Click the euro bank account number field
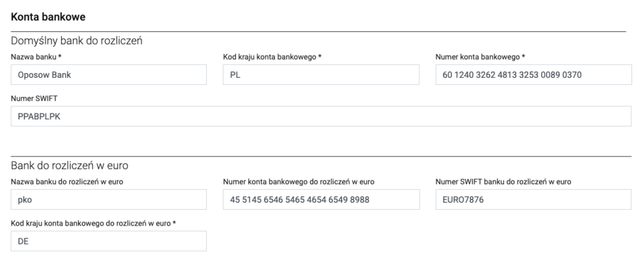 pos(321,200)
